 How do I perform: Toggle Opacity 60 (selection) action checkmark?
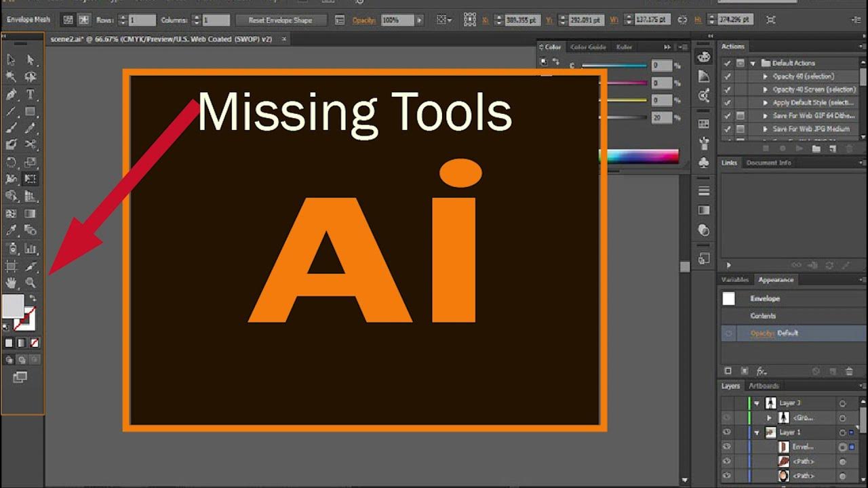[727, 77]
